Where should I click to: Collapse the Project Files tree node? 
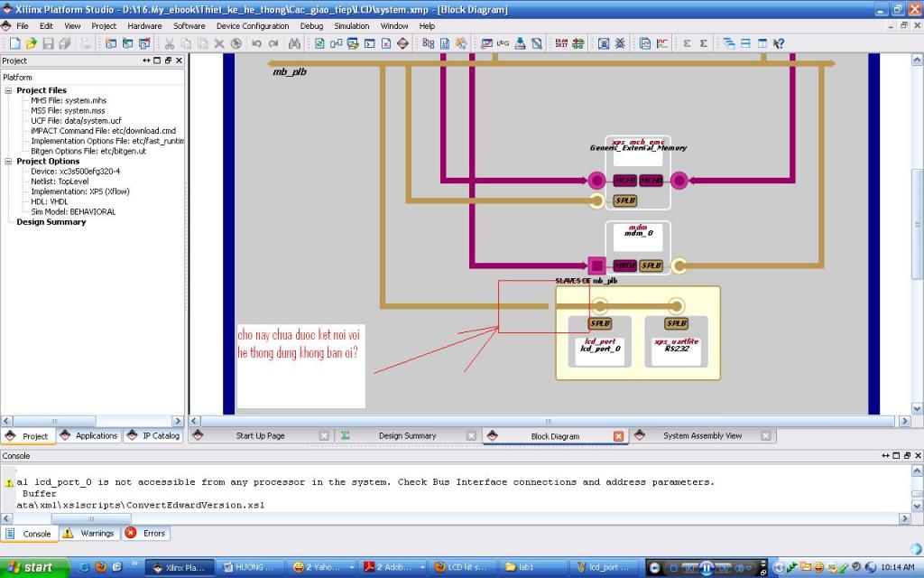9,90
